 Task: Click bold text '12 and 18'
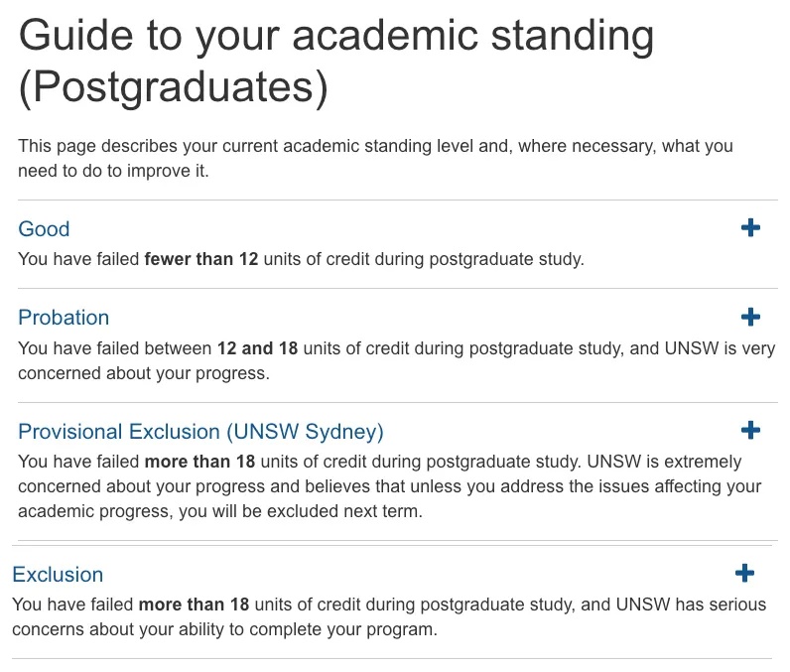(257, 348)
